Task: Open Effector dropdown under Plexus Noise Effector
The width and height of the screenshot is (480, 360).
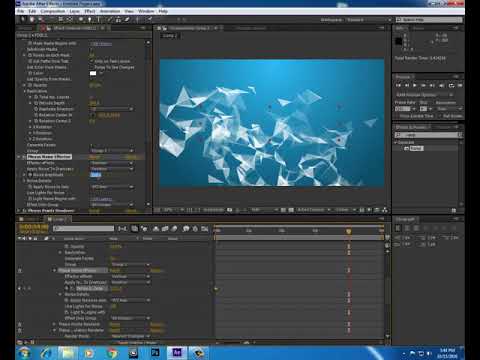Action: pyautogui.click(x=112, y=163)
